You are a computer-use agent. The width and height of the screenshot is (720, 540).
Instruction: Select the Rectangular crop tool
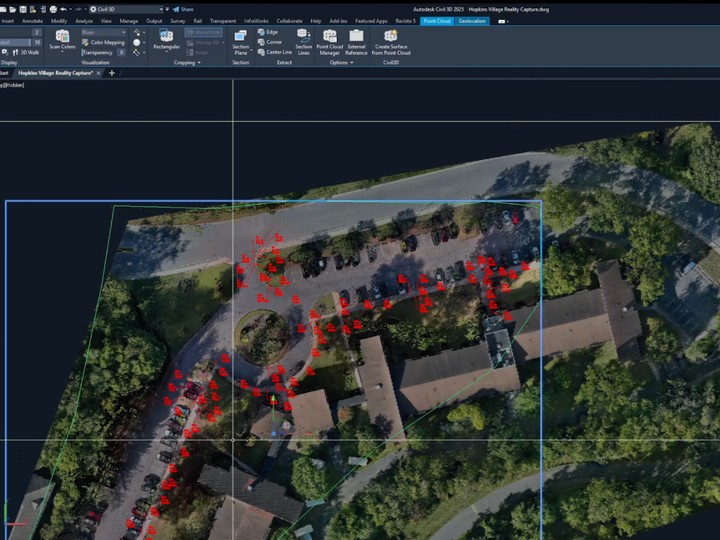(x=166, y=39)
